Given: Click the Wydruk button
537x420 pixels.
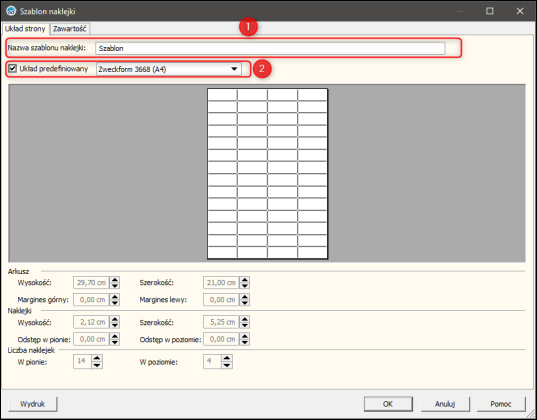Looking at the screenshot, I should pyautogui.click(x=33, y=404).
